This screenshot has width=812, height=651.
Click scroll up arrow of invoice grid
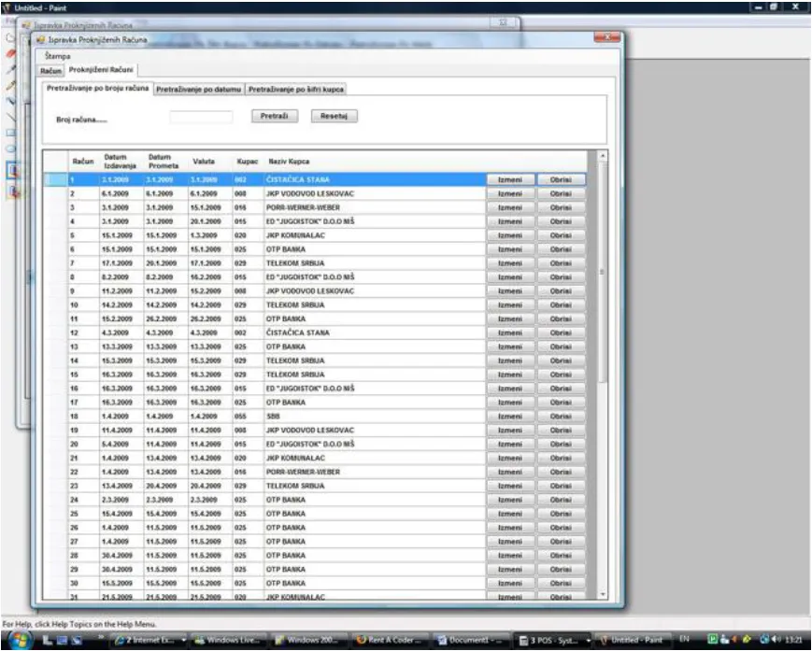[x=603, y=155]
